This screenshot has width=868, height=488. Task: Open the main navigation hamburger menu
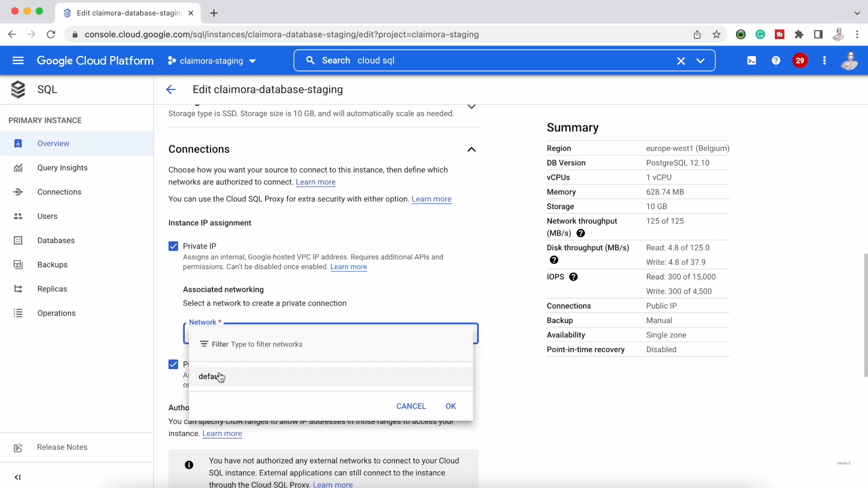click(18, 61)
